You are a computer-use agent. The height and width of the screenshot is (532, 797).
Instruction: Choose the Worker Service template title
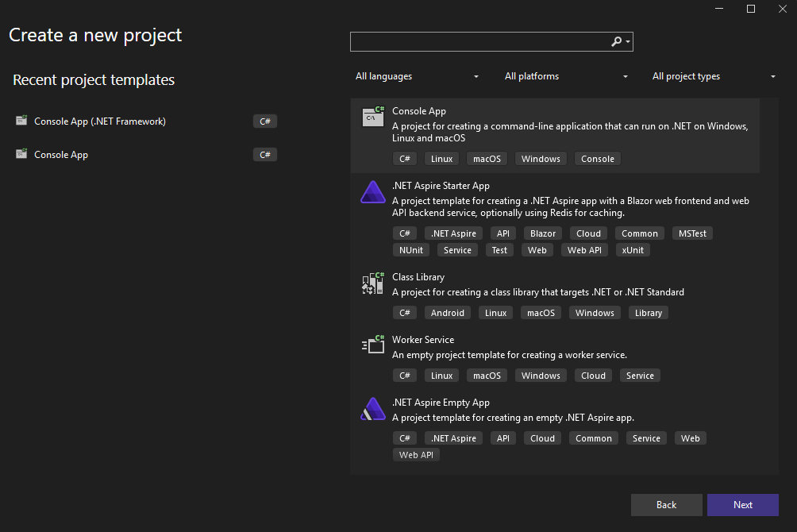pyautogui.click(x=423, y=340)
